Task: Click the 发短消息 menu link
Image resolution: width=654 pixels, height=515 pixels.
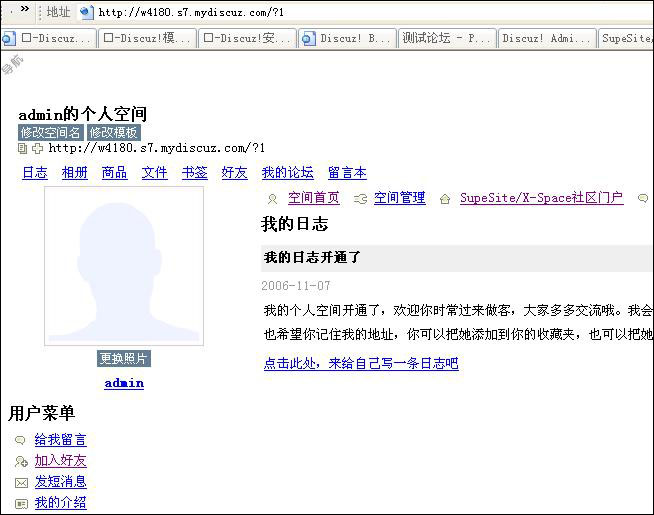Action: pyautogui.click(x=60, y=482)
